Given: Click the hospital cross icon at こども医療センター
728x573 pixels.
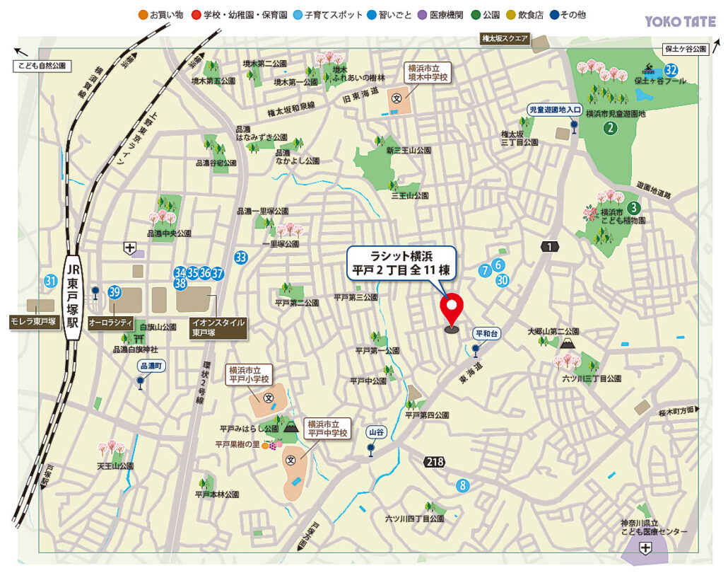Looking at the screenshot, I should 645,548.
